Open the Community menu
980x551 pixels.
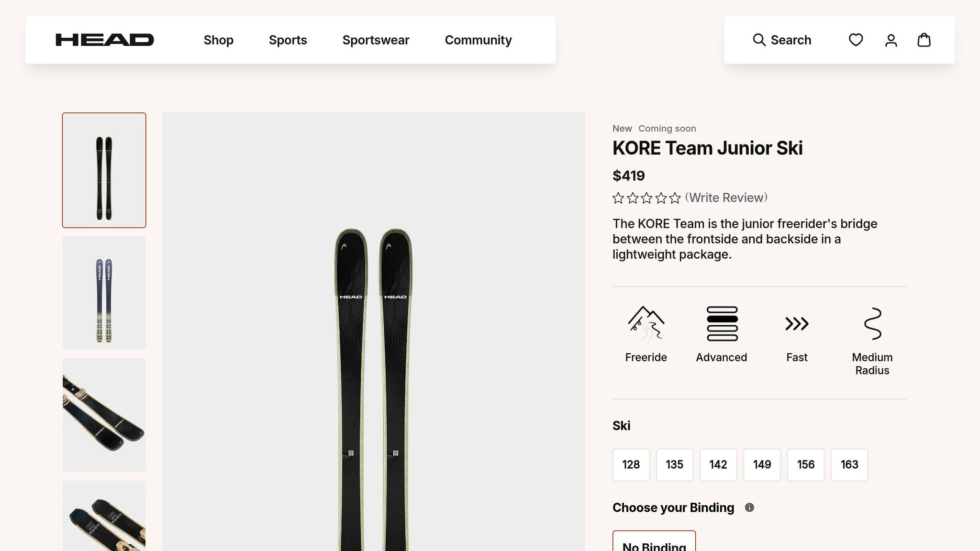point(478,40)
